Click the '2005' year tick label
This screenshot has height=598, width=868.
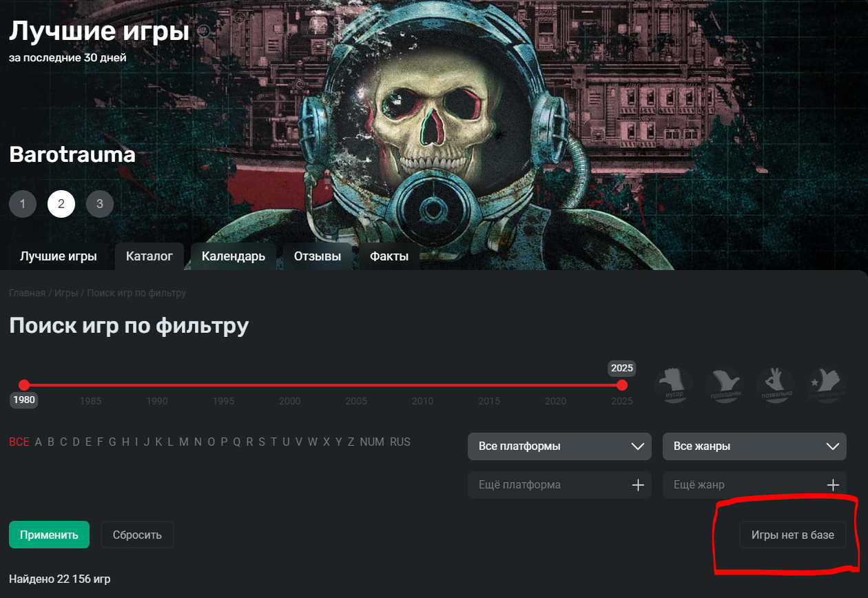click(x=356, y=401)
